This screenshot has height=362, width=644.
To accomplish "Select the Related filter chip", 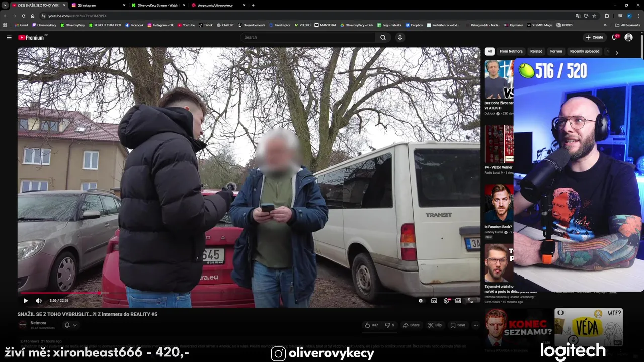I will (x=536, y=51).
